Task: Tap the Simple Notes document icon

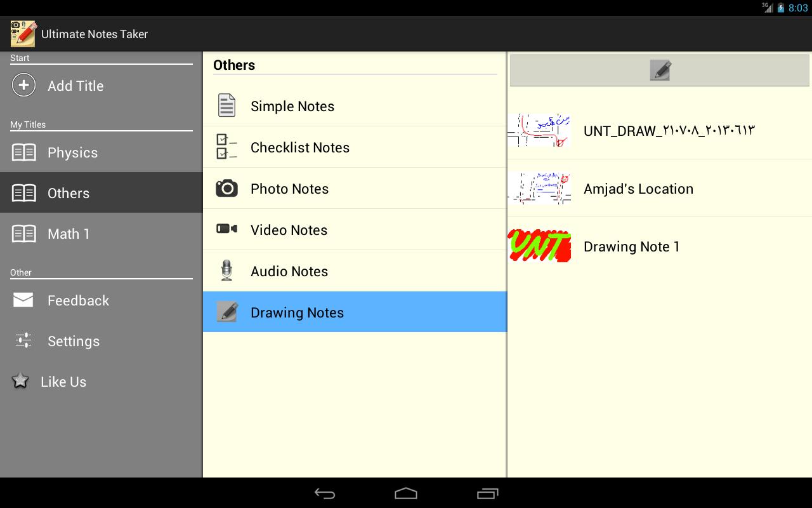Action: click(x=226, y=105)
